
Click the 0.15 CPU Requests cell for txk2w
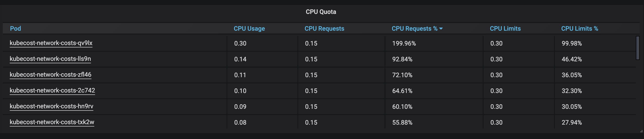(x=311, y=122)
